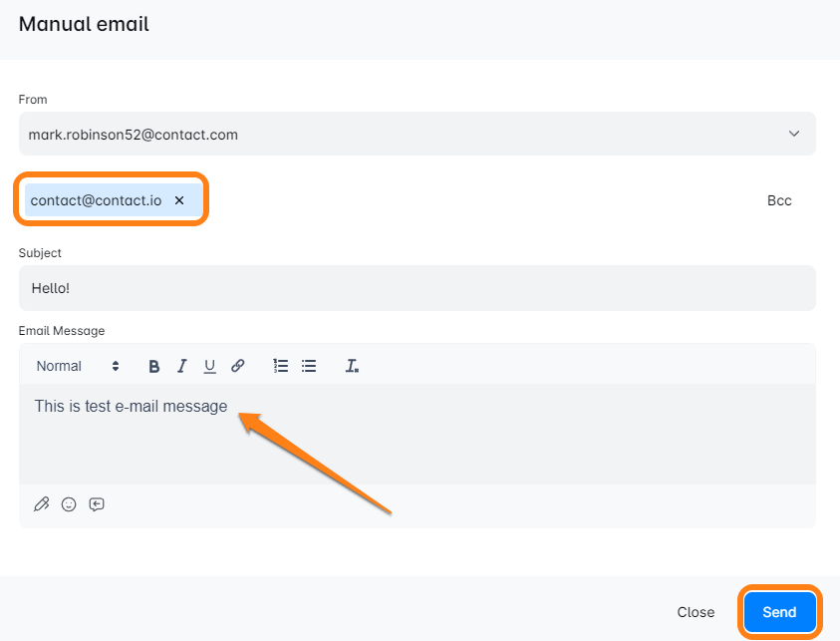
Task: Insert a template snippet reply
Action: [x=97, y=504]
